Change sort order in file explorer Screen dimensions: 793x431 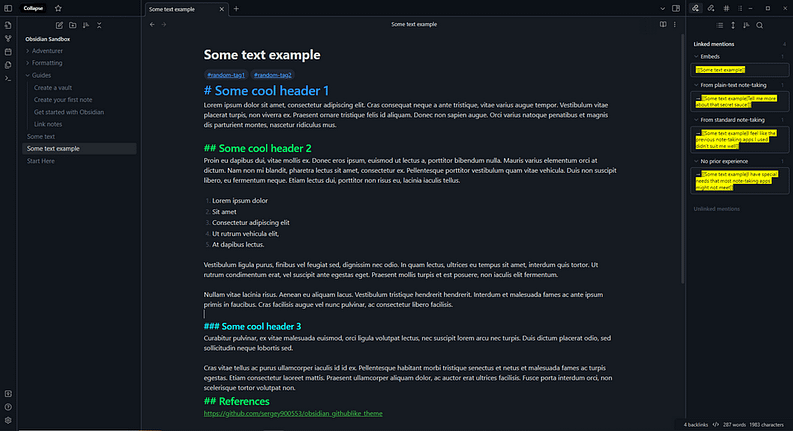(85, 24)
